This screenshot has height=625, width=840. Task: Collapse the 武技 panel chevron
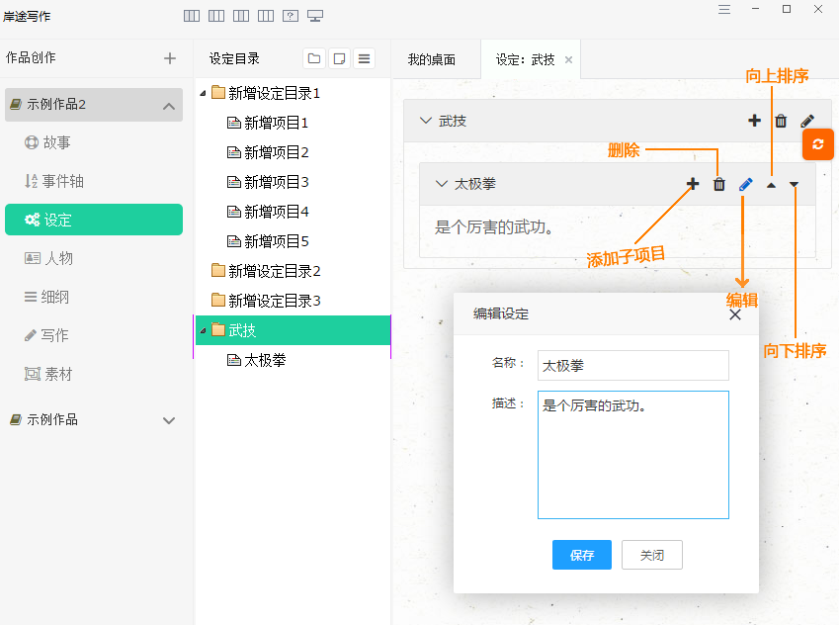[425, 121]
